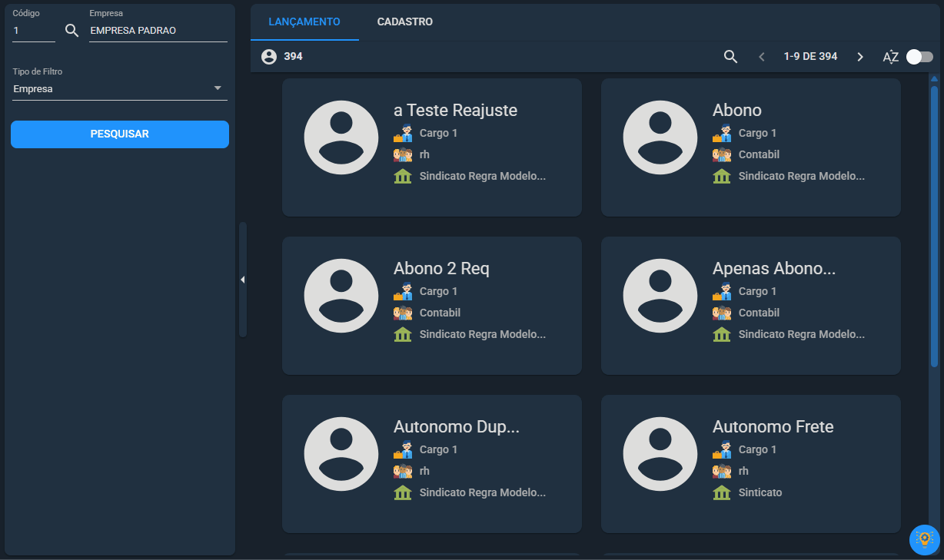Click the sindicato bank icon on Abono card
Viewport: 944px width, 560px height.
point(722,177)
